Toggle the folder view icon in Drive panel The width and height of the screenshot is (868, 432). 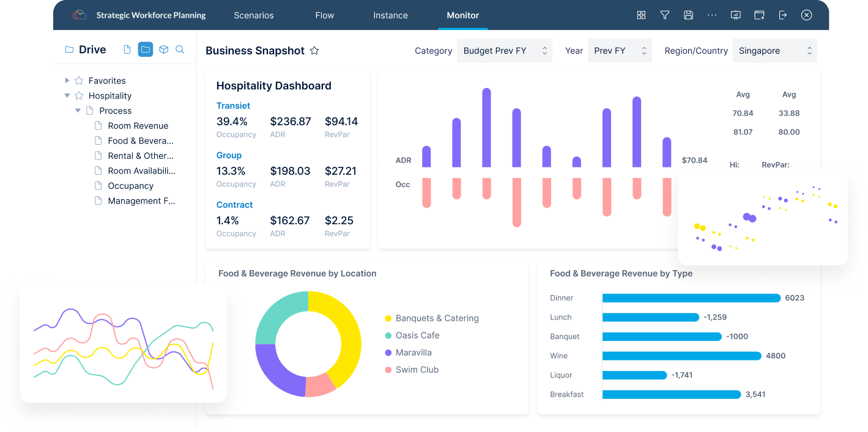[x=145, y=49]
